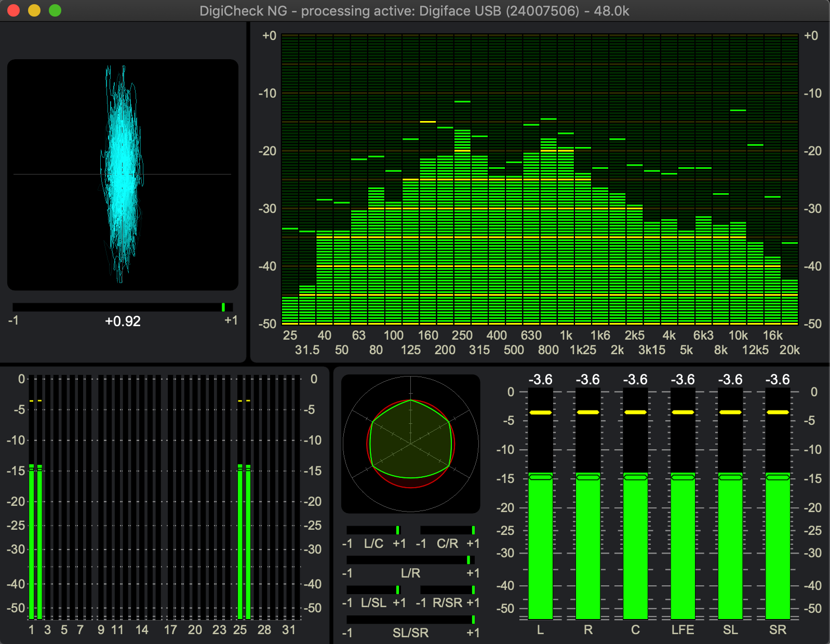Click the L/R correlation bar

coord(410,560)
